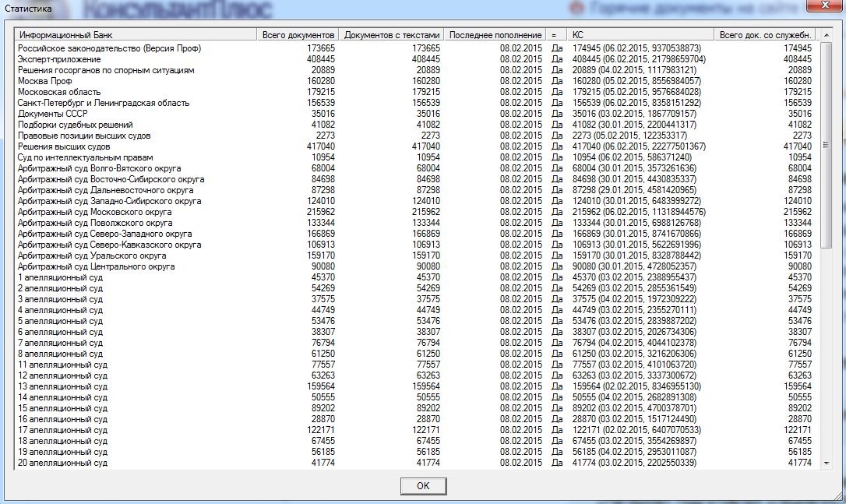Select the 5 апелляционный суд row
The image size is (846, 504).
(415, 320)
